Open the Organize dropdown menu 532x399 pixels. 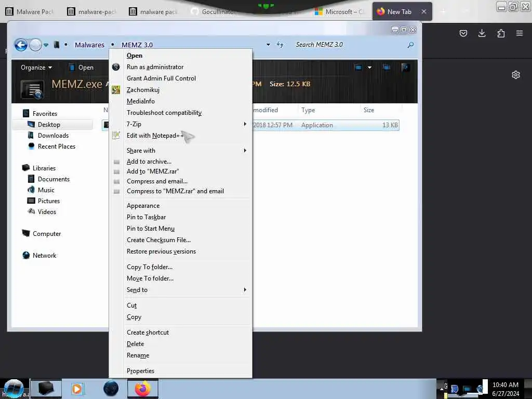coord(36,68)
